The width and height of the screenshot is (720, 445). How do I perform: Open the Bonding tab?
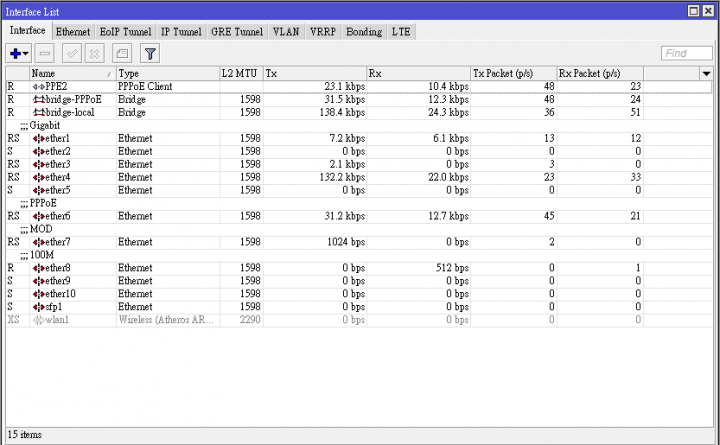click(364, 32)
